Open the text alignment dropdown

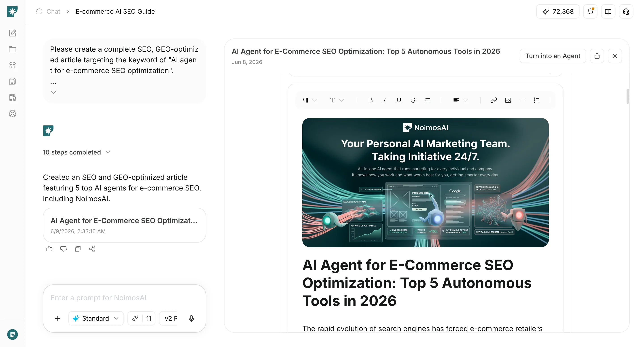[460, 100]
